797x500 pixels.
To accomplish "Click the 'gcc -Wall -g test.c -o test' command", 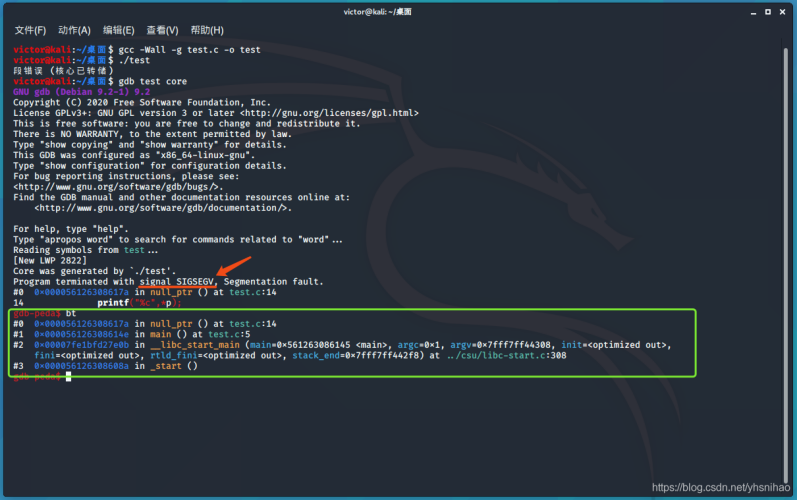I will click(x=189, y=50).
